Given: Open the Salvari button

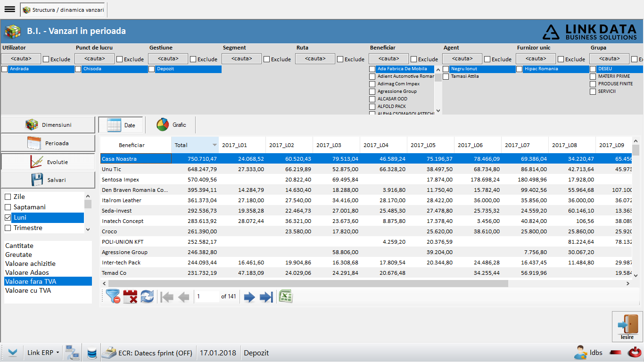Looking at the screenshot, I should [x=48, y=180].
